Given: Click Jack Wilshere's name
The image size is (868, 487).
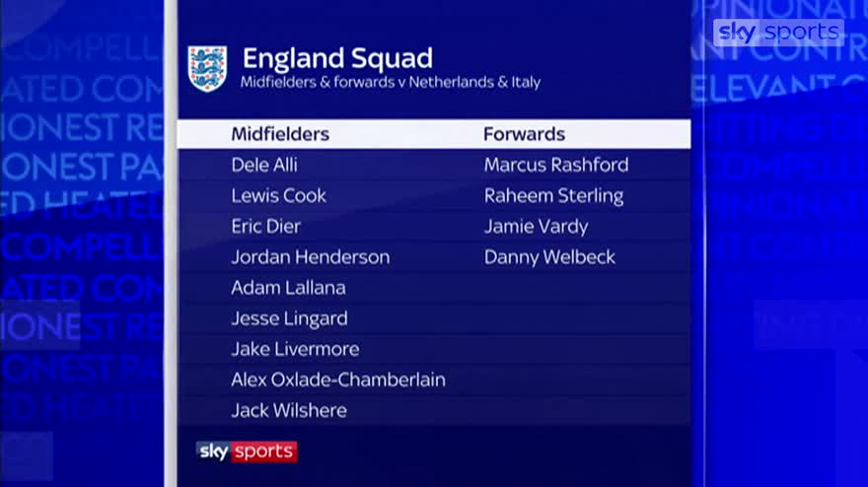Looking at the screenshot, I should [289, 411].
